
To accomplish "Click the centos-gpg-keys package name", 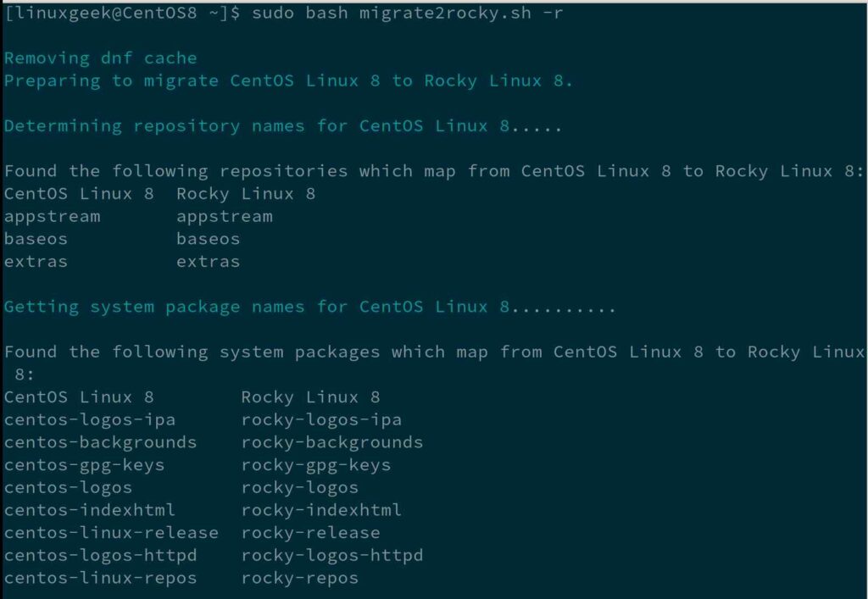I will [84, 466].
